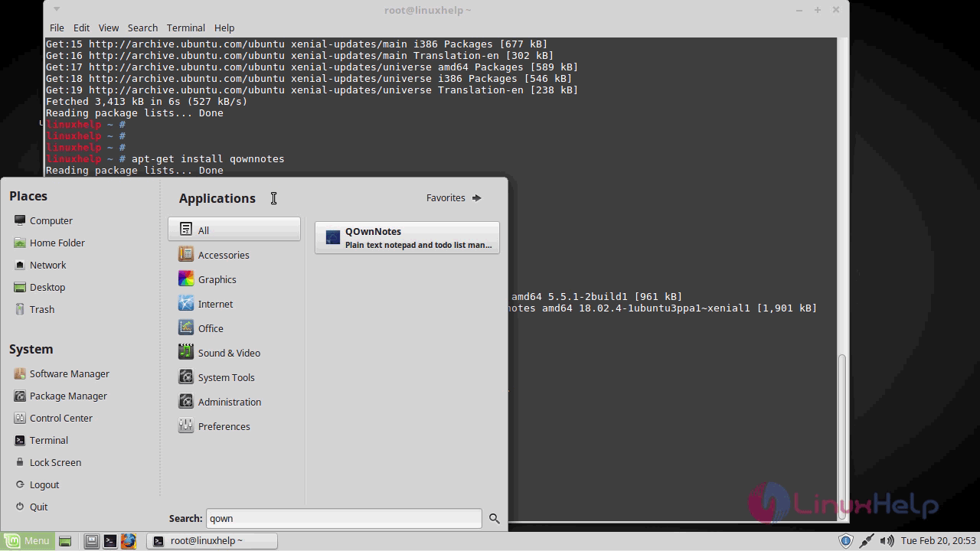Click the Graphics category icon
980x551 pixels.
tap(185, 279)
